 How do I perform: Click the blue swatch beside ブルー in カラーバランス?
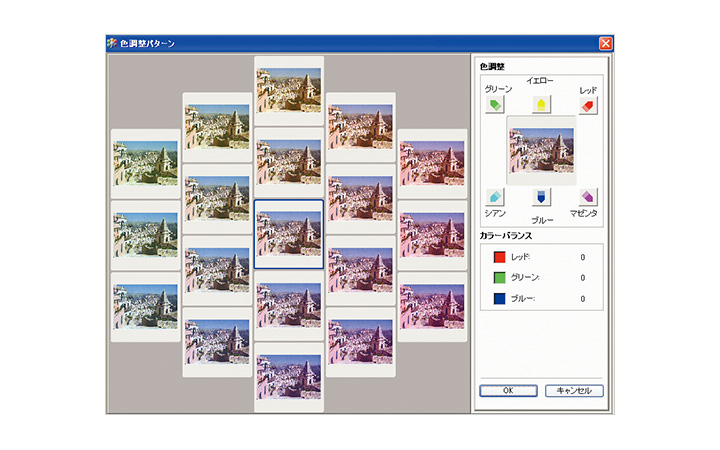pos(499,298)
